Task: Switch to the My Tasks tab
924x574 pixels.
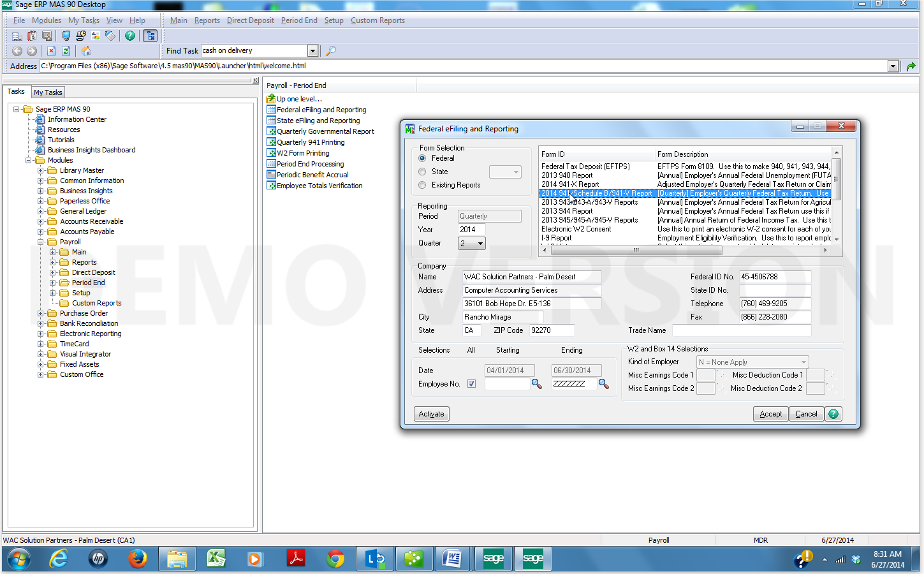Action: click(x=48, y=92)
